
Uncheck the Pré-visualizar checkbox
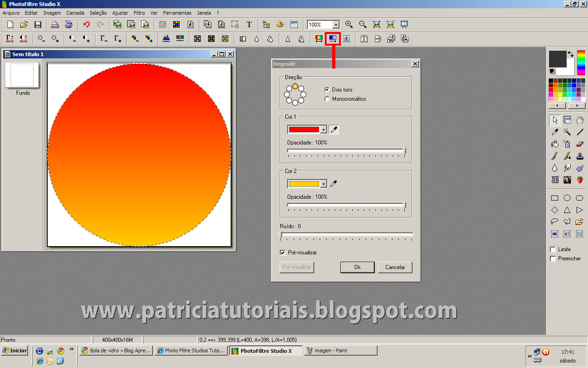point(283,253)
